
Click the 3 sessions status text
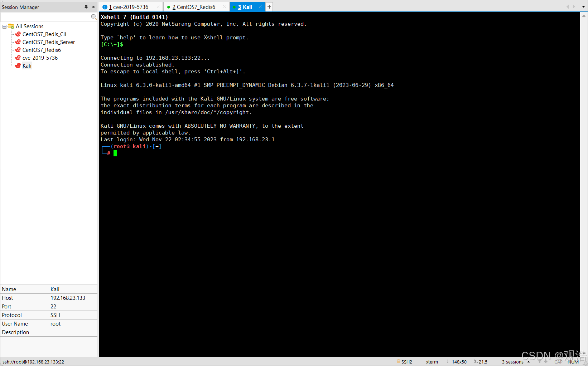(x=512, y=362)
